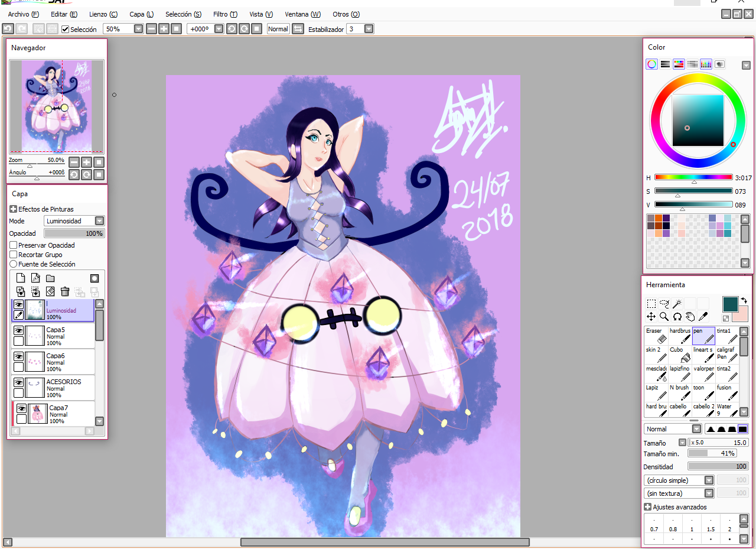Toggle the color mixer scratchpad icon

[719, 64]
